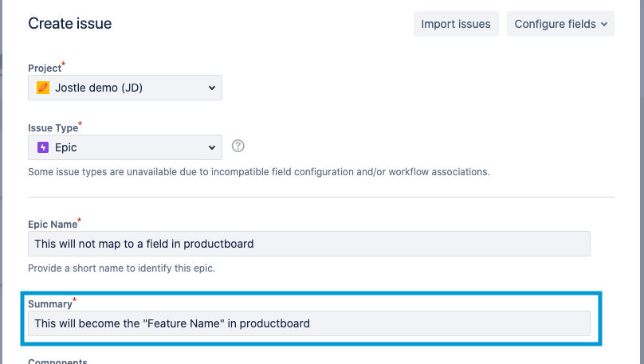
Task: Click the Import issues button
Action: pyautogui.click(x=456, y=24)
